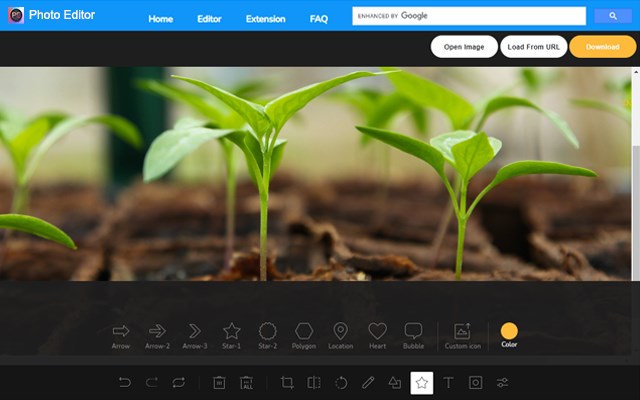
Task: Choose the Polygon icon
Action: tap(304, 331)
